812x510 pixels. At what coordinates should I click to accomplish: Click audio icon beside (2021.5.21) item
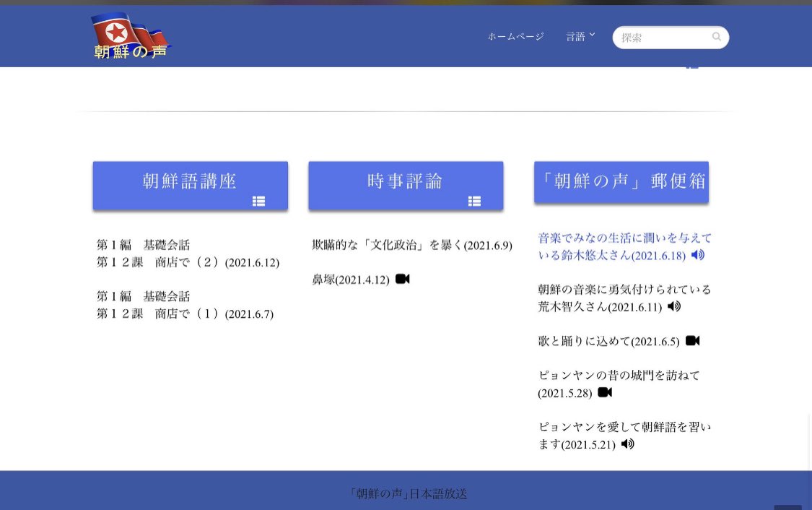(x=628, y=444)
